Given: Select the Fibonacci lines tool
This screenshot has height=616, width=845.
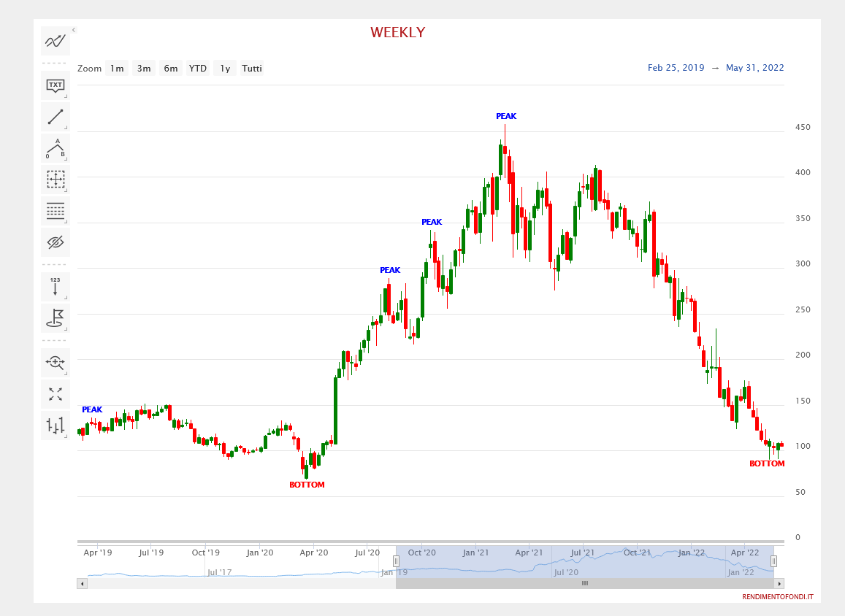Looking at the screenshot, I should [56, 211].
